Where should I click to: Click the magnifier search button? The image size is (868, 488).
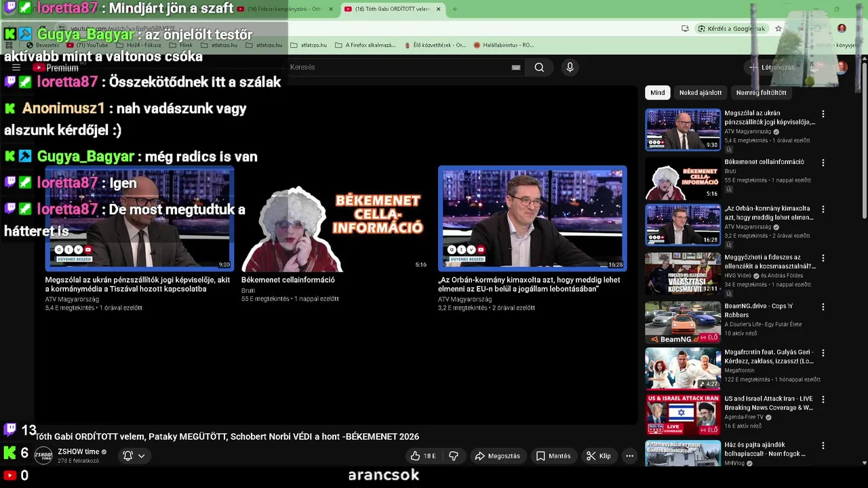(x=539, y=67)
